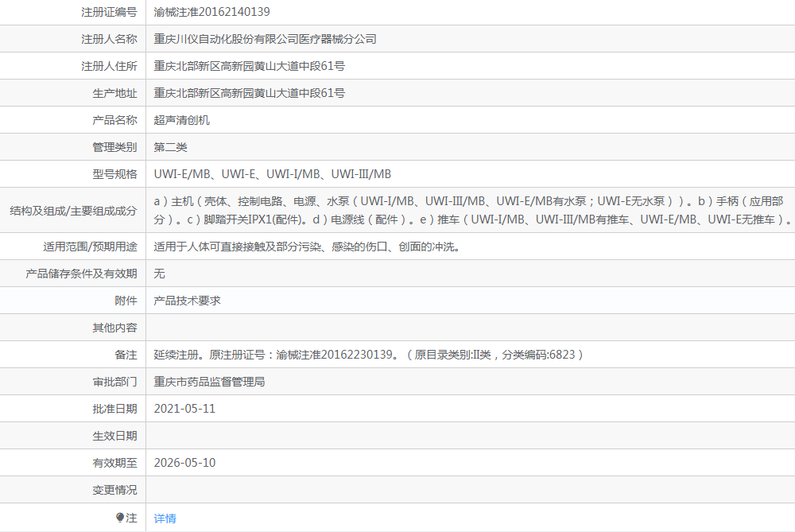This screenshot has height=532, width=795.
Task: Click the lightbulb icon beside 注
Action: (120, 518)
